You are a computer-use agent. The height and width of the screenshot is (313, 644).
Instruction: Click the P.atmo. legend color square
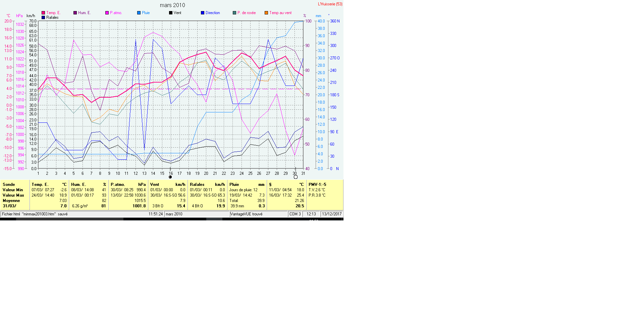(x=107, y=13)
